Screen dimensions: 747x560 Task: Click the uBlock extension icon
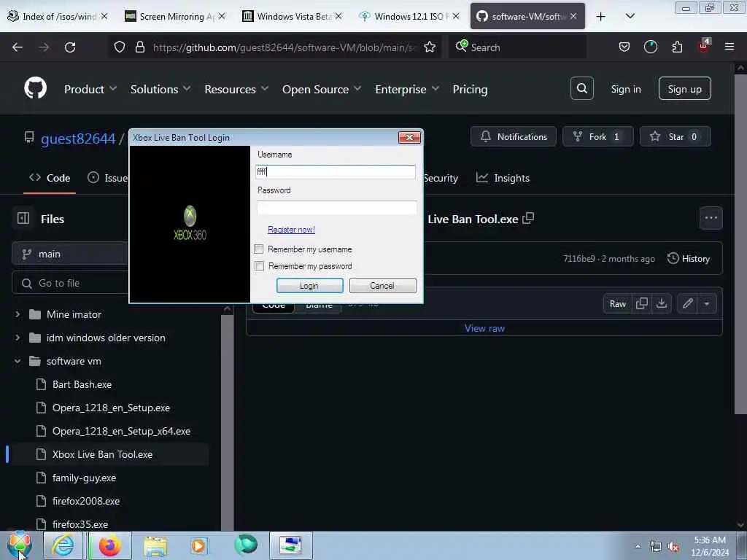coord(704,46)
